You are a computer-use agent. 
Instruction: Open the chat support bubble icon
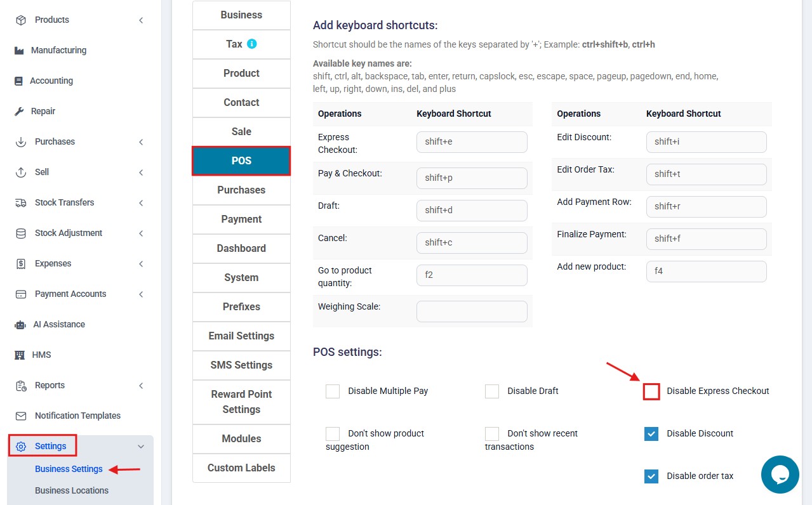click(780, 475)
